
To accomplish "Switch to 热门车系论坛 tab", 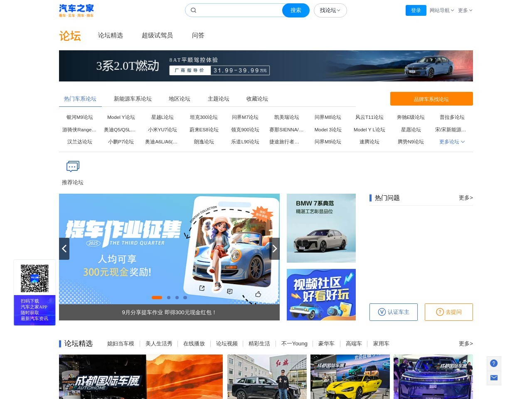I will click(80, 99).
